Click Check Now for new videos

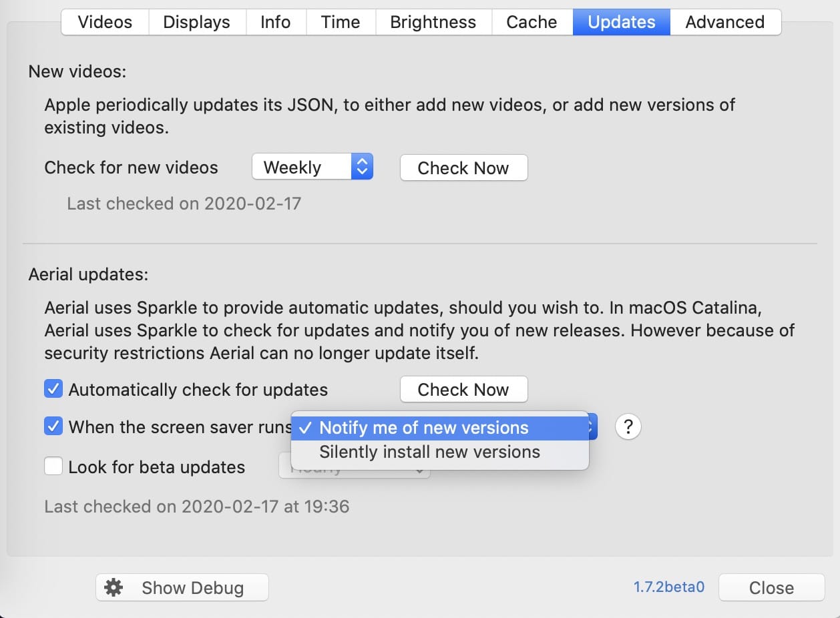[x=463, y=168]
